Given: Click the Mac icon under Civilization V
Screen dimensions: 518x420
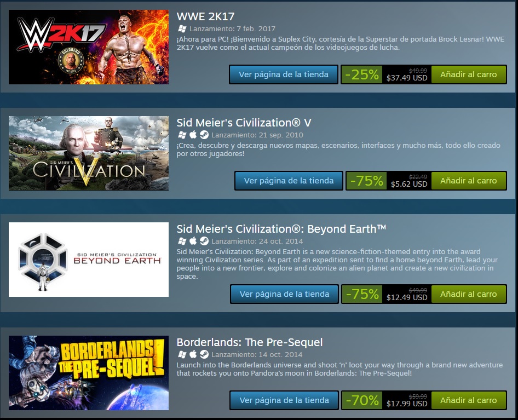Looking at the screenshot, I should (193, 135).
